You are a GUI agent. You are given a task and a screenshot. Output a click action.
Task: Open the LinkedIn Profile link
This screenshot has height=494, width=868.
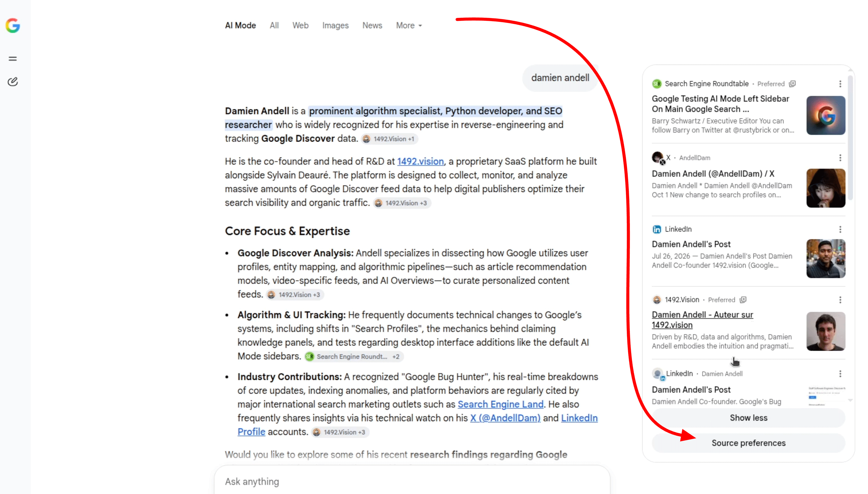(579, 418)
